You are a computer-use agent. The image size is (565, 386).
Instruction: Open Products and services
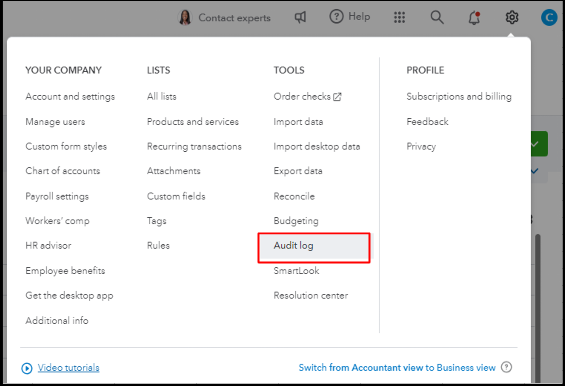pyautogui.click(x=193, y=122)
